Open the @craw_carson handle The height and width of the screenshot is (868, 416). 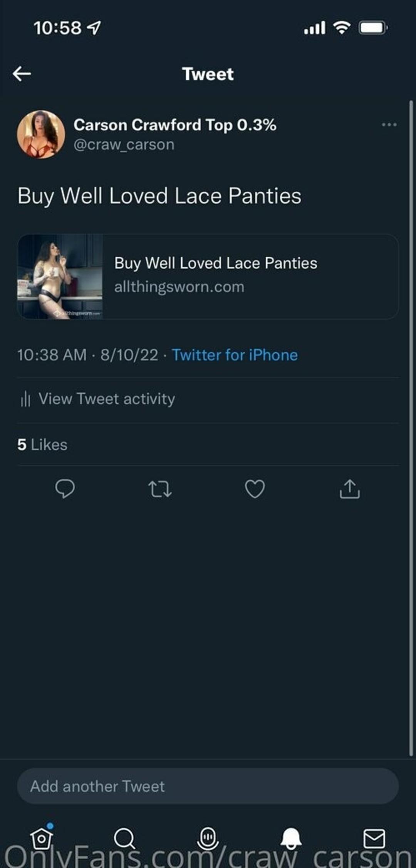(x=124, y=145)
